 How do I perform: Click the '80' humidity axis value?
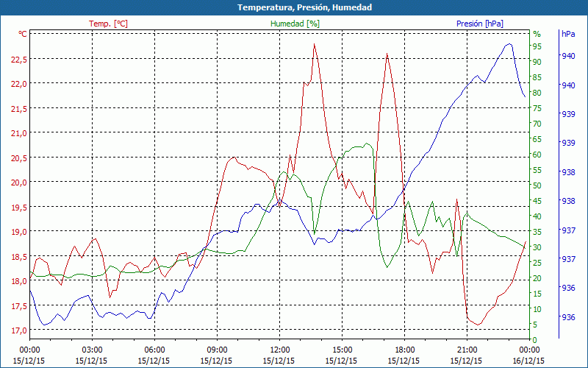point(537,93)
